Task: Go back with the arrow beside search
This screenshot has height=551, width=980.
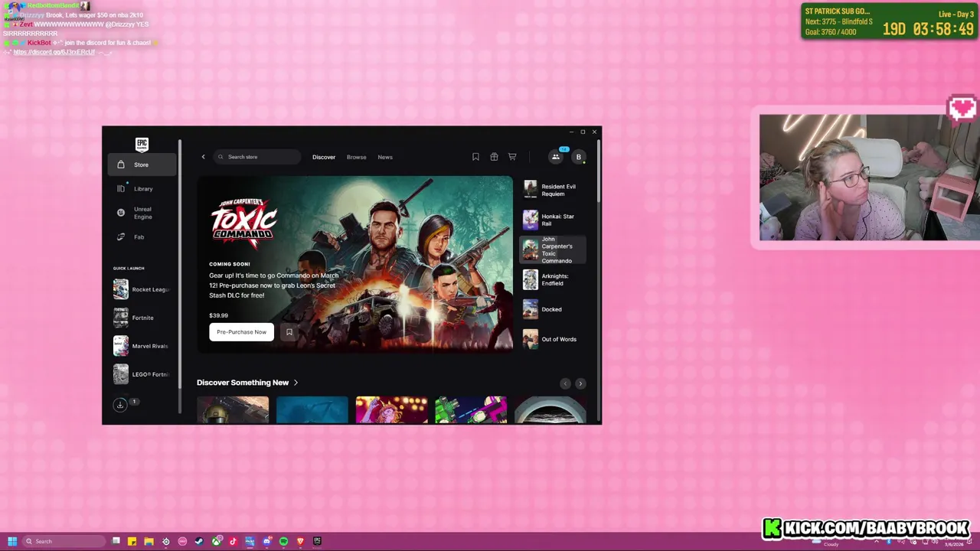Action: point(203,157)
